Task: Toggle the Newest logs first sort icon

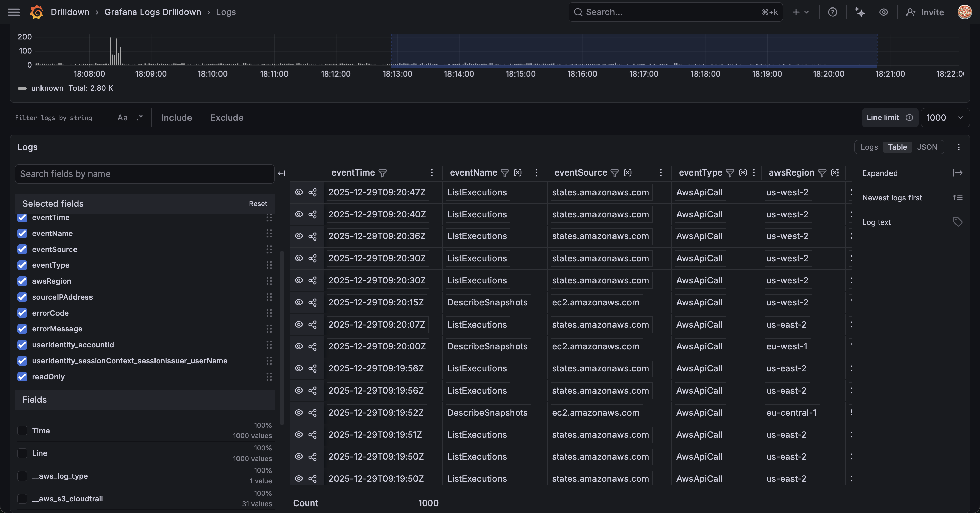Action: coord(958,198)
